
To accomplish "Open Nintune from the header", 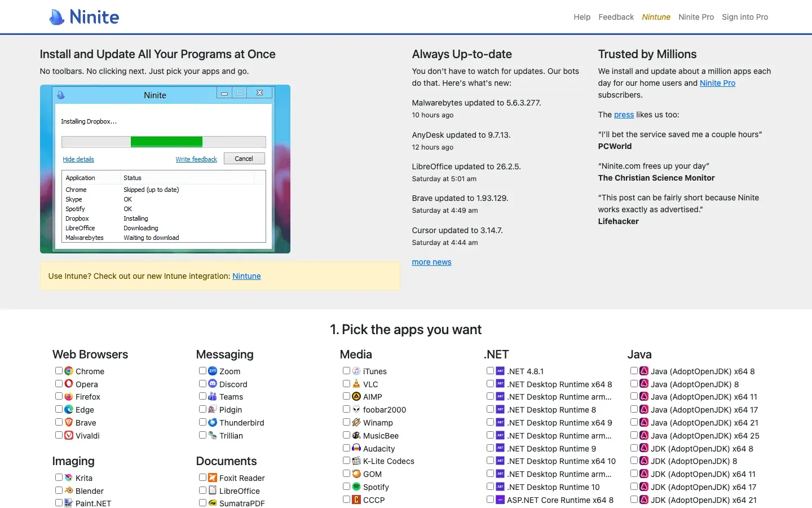I will point(656,17).
